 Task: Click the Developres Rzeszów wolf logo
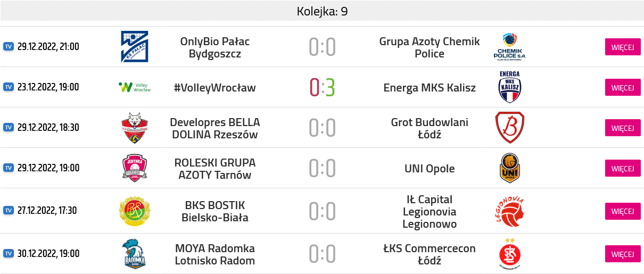point(134,128)
